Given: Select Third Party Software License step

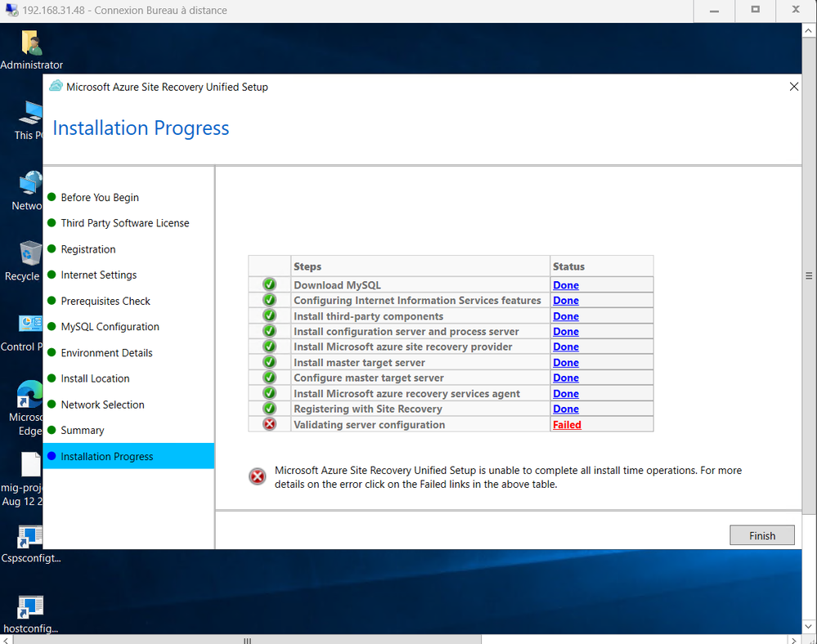Looking at the screenshot, I should pos(125,223).
